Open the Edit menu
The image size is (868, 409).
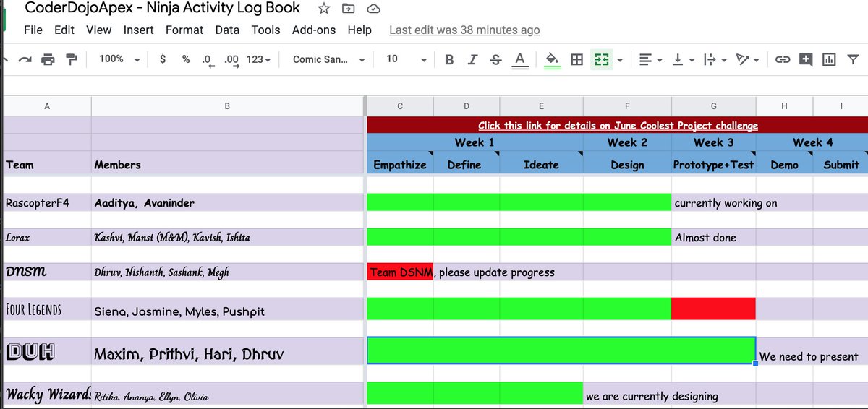pyautogui.click(x=64, y=30)
